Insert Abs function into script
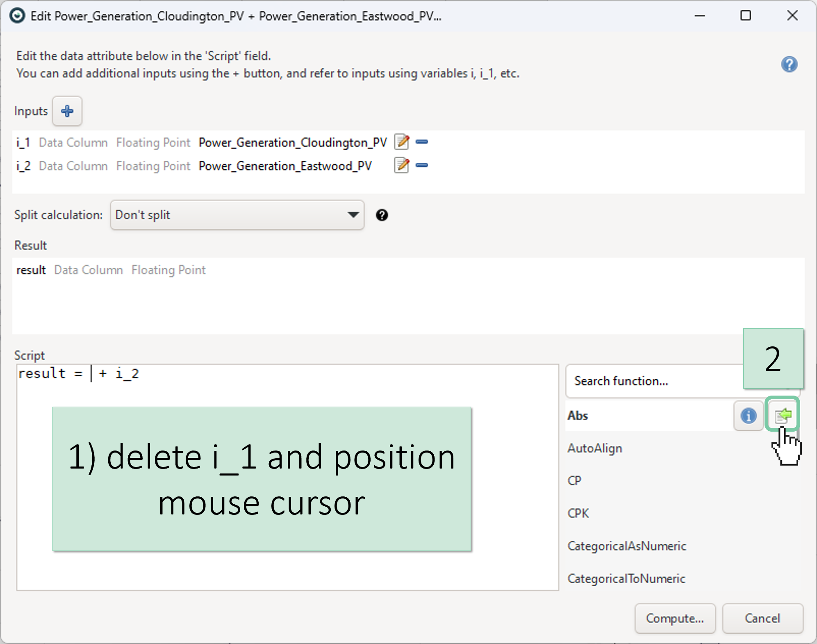Viewport: 817px width, 644px height. (x=783, y=415)
